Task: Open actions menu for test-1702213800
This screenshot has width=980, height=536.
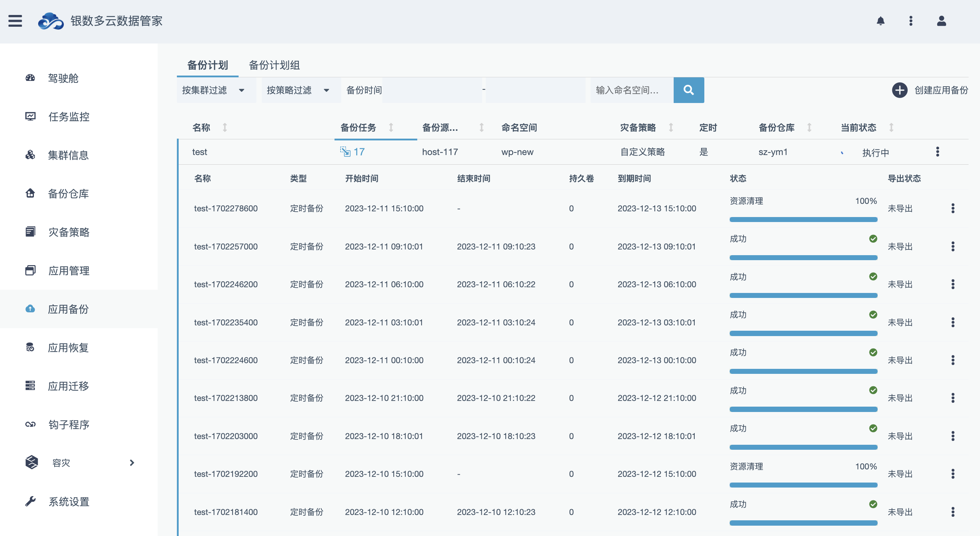Action: [953, 398]
